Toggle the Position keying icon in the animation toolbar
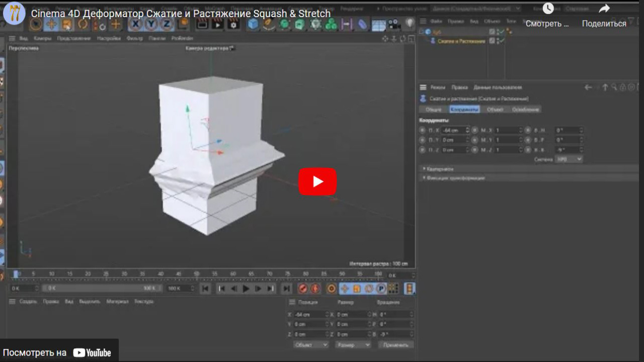Image resolution: width=644 pixels, height=362 pixels. 345,289
